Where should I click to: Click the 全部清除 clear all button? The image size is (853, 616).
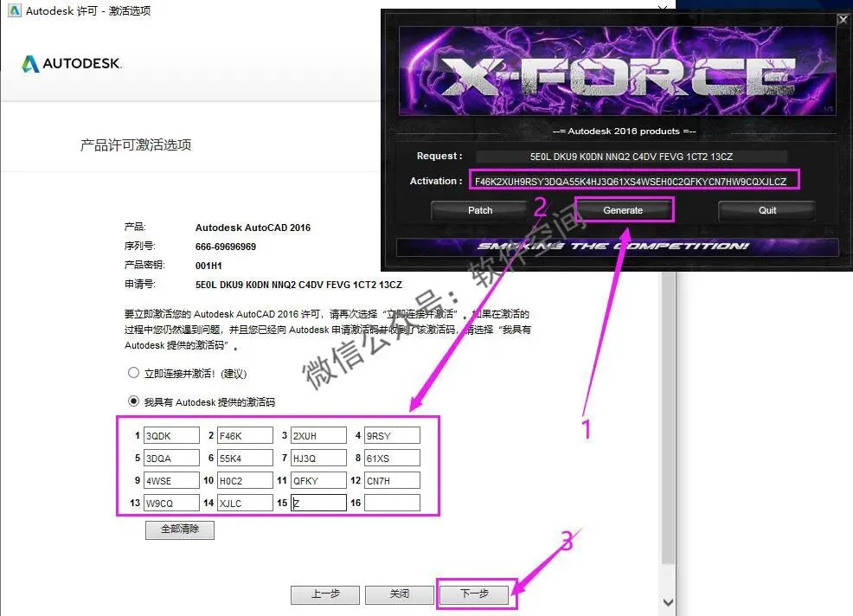[180, 529]
